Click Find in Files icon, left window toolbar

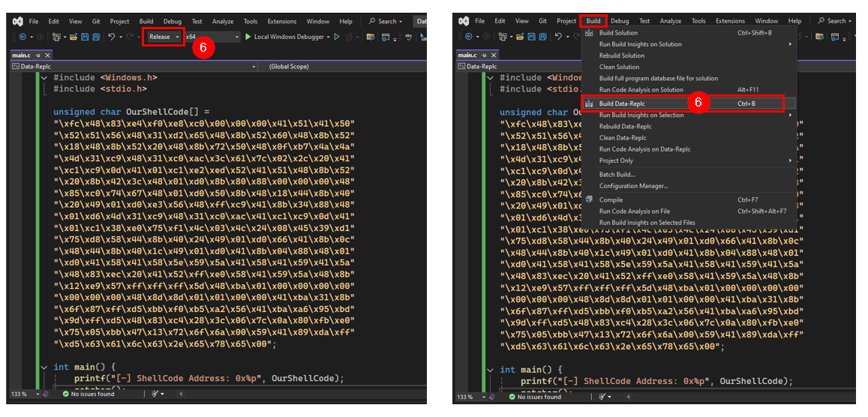371,37
